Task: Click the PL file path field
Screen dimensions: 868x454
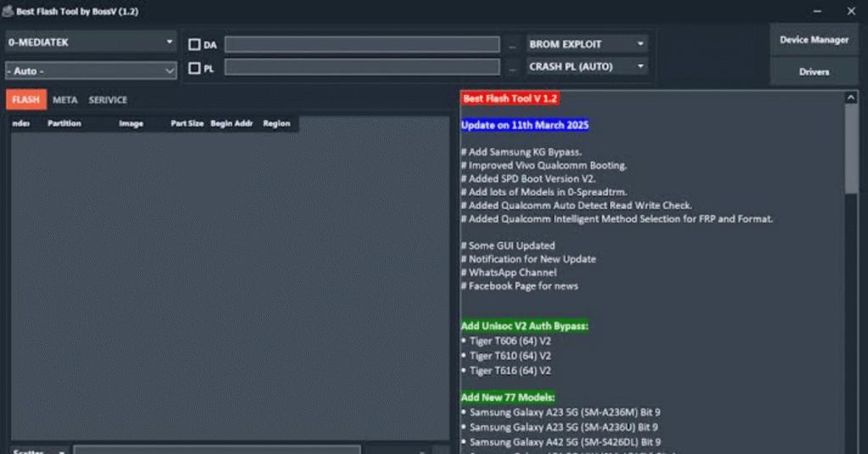Action: (362, 68)
